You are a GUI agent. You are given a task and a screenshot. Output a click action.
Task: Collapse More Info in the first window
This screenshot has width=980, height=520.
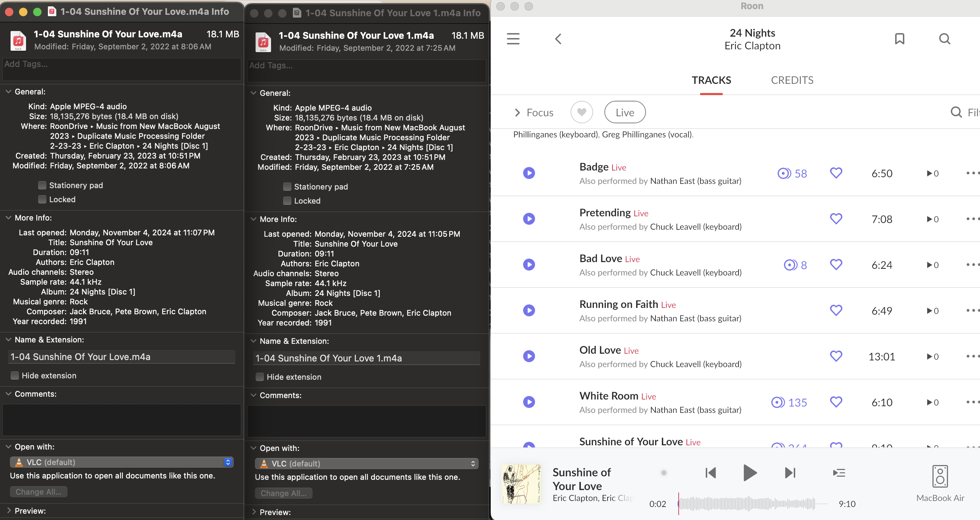coord(8,218)
